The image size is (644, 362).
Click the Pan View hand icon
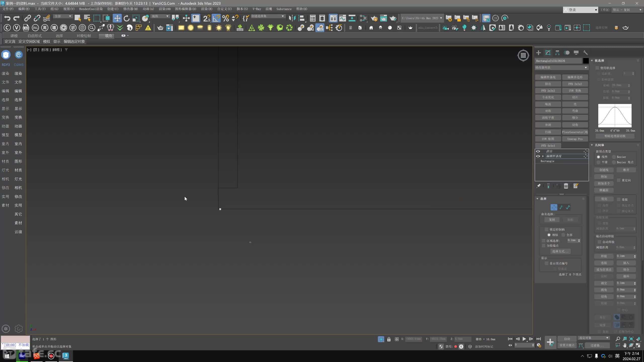coord(625,345)
